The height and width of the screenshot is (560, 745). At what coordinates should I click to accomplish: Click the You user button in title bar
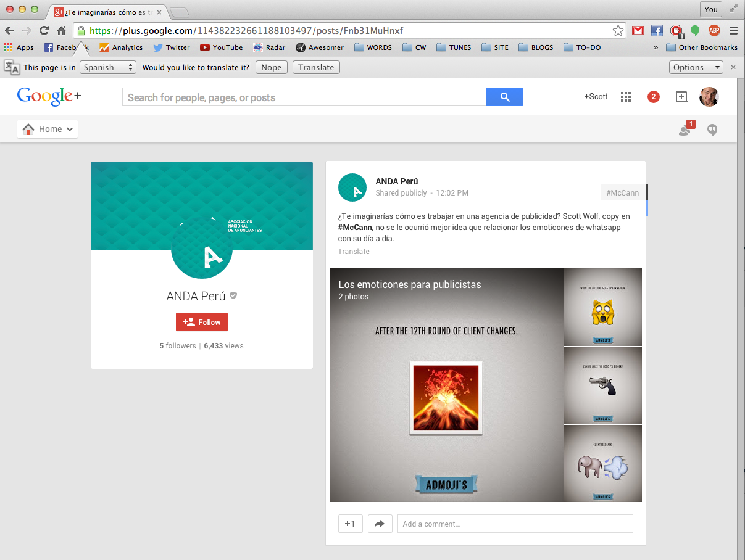(x=711, y=9)
